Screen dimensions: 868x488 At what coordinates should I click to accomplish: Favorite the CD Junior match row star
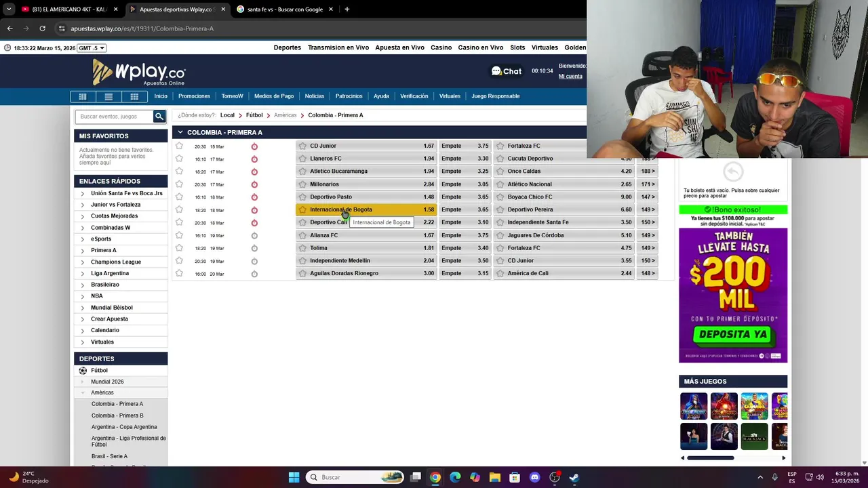[179, 146]
